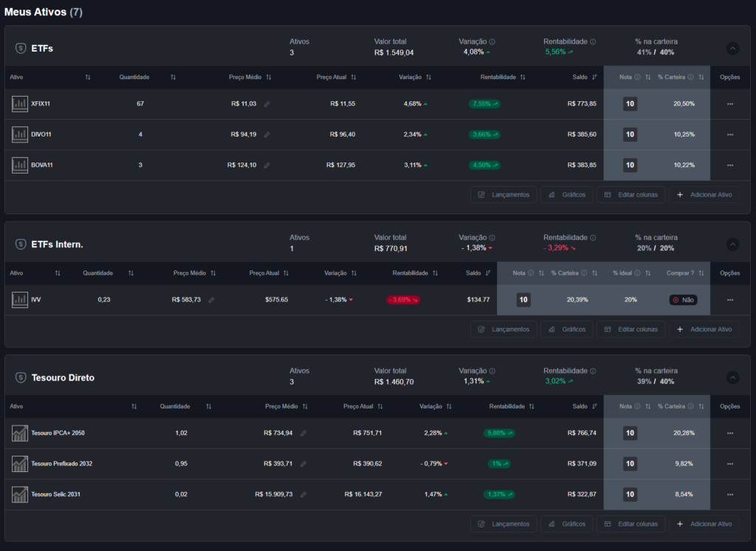The width and height of the screenshot is (756, 551).
Task: Click Editar colunas in ETFs section
Action: [x=630, y=195]
